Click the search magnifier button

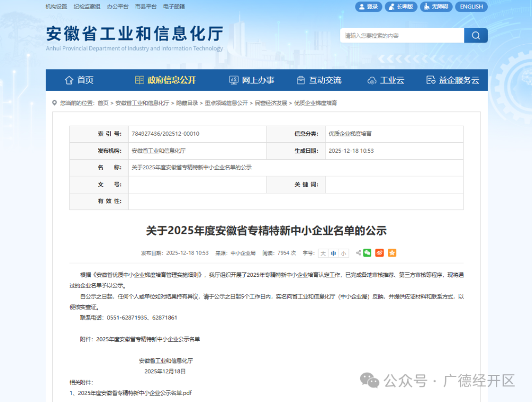[476, 36]
